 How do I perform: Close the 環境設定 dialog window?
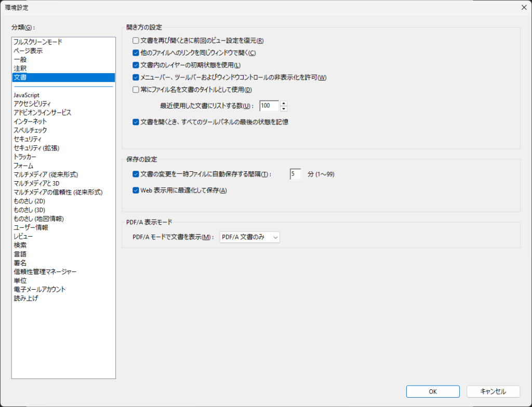click(523, 7)
